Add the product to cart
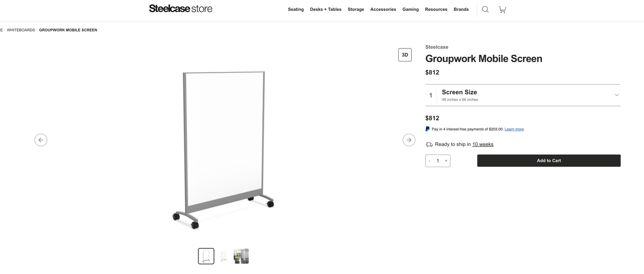 pyautogui.click(x=549, y=160)
